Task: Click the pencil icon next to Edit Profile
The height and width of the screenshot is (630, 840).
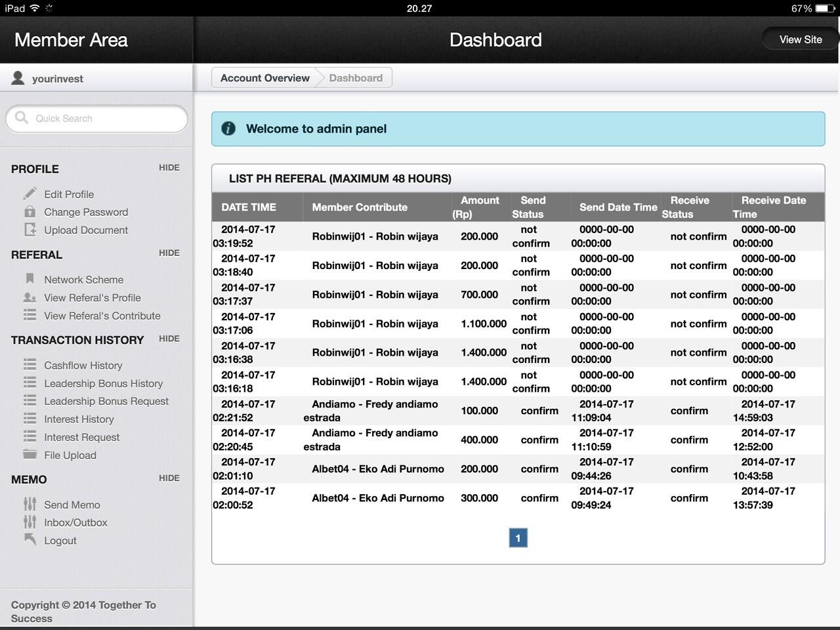Action: point(30,194)
